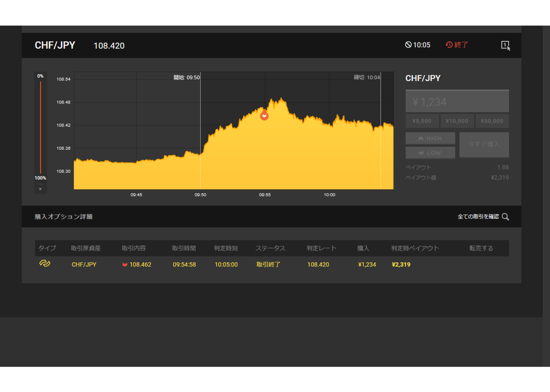Click the CHF/JPY title in the header bar
The height and width of the screenshot is (392, 550).
click(x=55, y=45)
